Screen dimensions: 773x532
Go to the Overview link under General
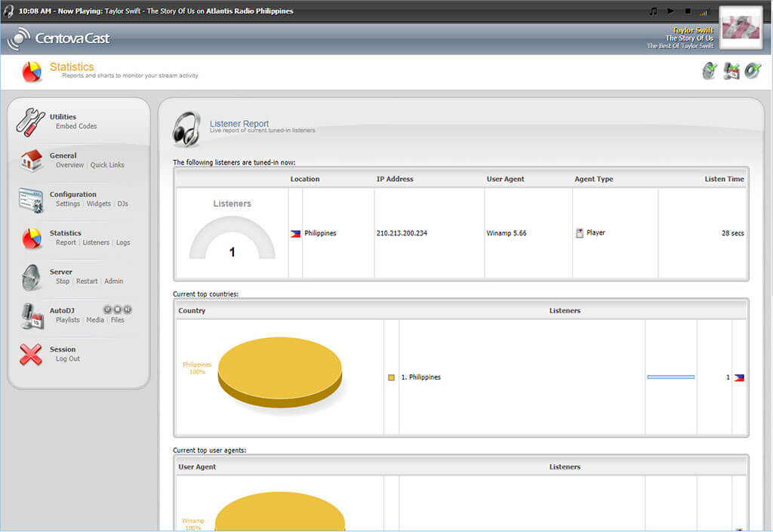[70, 165]
